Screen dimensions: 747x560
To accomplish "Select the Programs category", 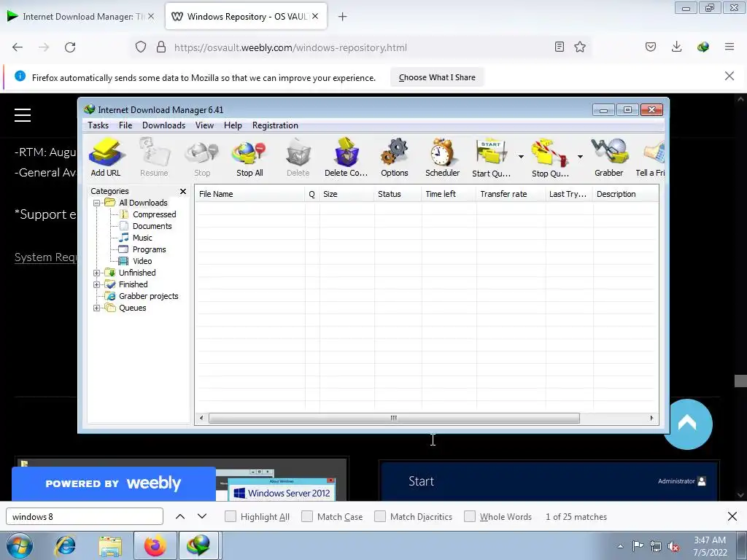I will [x=149, y=249].
